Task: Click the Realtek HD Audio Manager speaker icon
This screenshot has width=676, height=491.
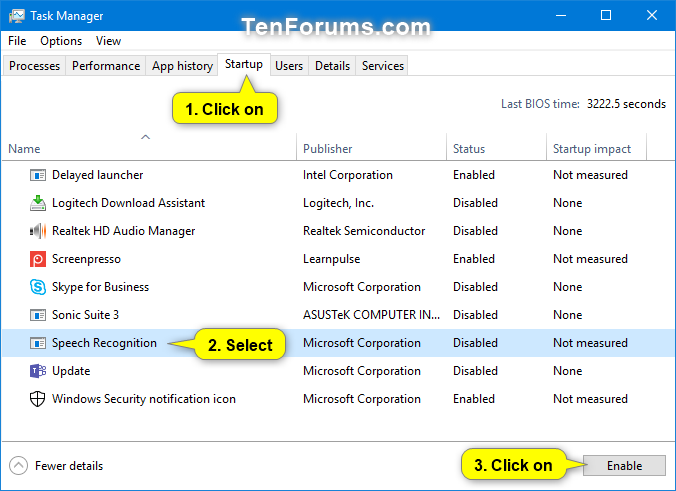Action: click(x=38, y=231)
